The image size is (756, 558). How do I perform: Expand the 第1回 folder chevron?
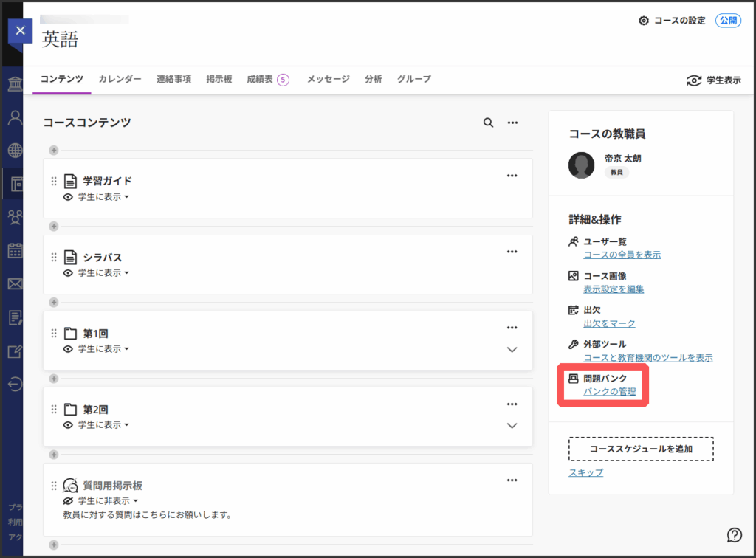[512, 349]
